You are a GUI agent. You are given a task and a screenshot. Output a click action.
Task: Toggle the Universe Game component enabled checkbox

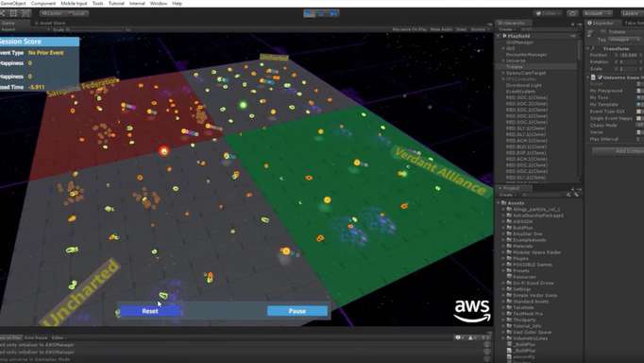(x=600, y=78)
